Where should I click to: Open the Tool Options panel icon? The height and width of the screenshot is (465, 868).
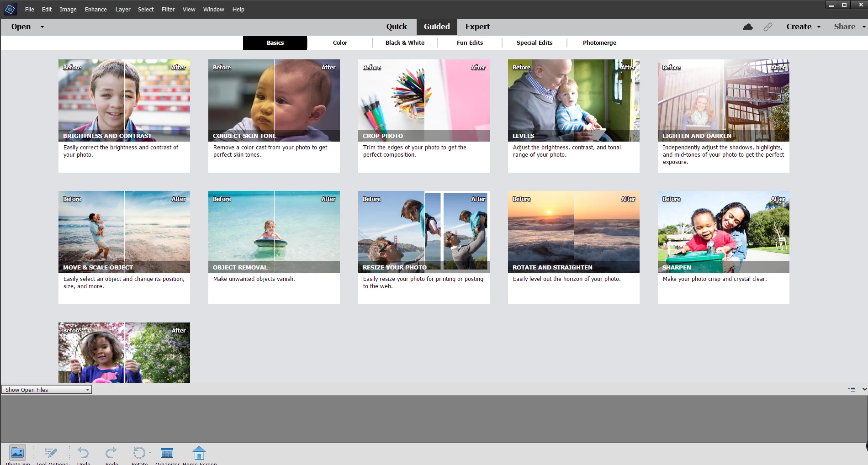coord(51,453)
